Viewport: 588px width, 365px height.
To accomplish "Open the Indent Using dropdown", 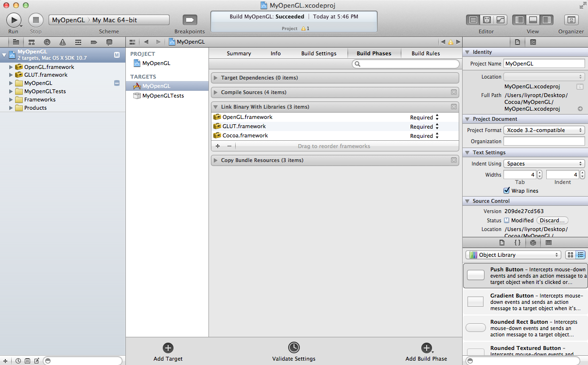I will (544, 164).
